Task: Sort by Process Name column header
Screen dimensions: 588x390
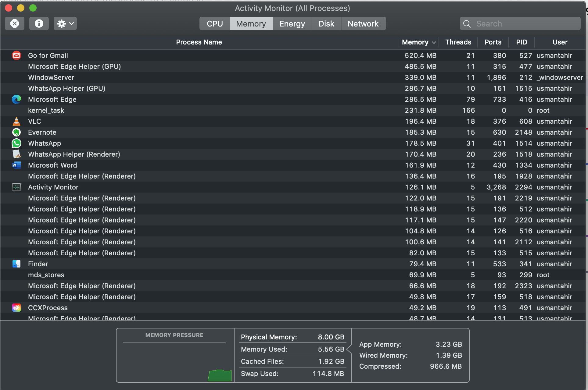Action: pyautogui.click(x=199, y=42)
